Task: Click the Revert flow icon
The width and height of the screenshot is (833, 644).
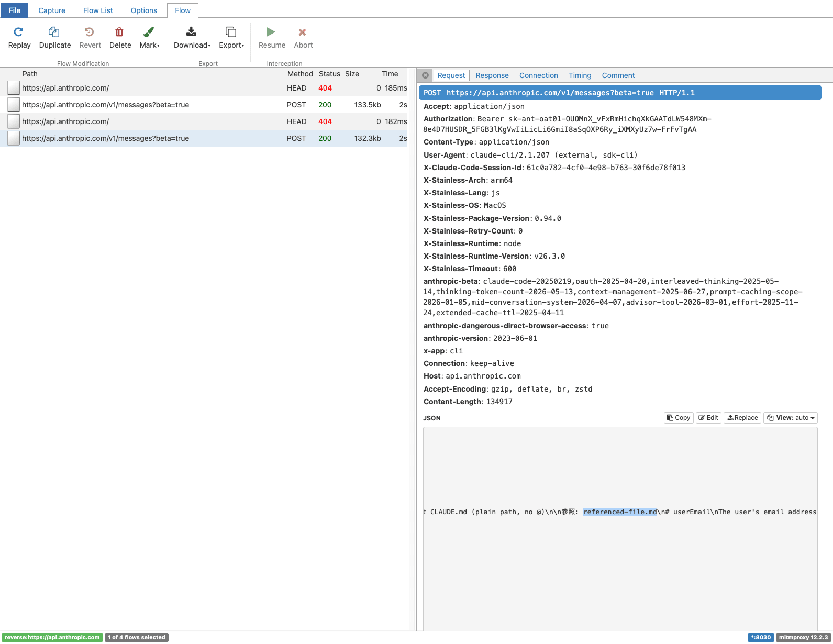Action: 90,32
